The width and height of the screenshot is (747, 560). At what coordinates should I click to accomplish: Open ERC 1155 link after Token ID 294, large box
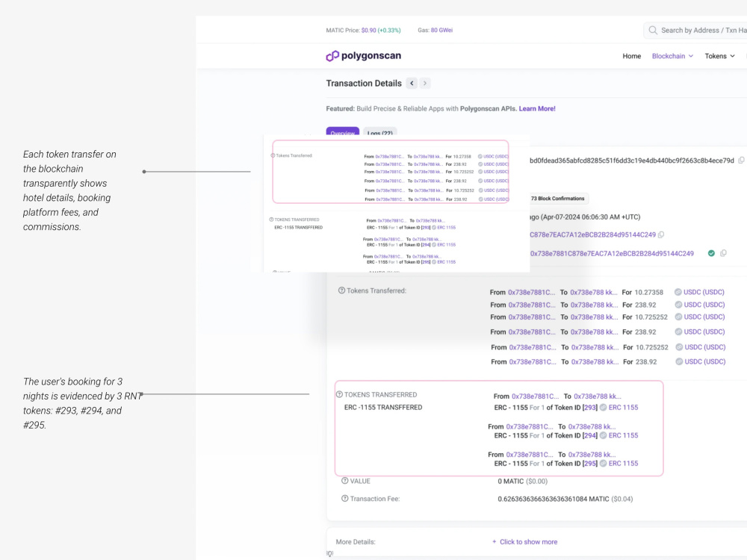click(623, 435)
